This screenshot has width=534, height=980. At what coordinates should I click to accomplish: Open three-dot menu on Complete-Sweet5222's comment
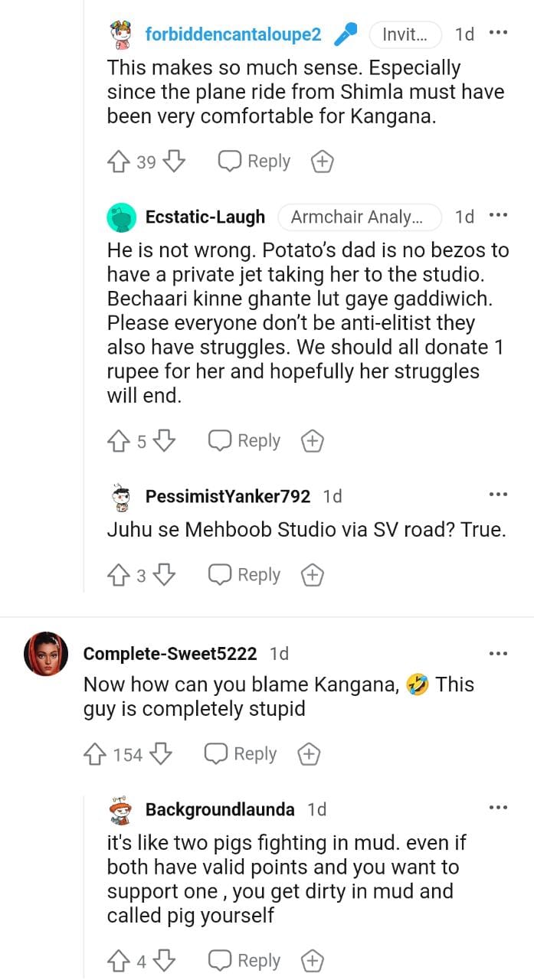pyautogui.click(x=498, y=654)
